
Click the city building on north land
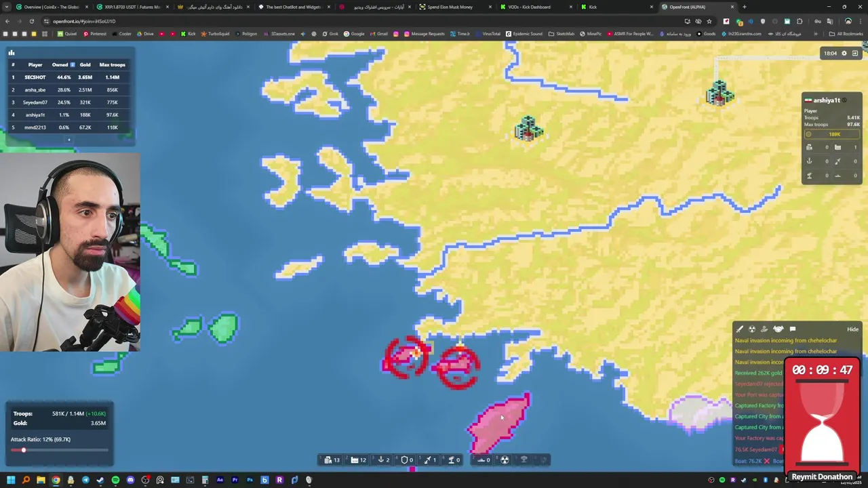tap(528, 128)
